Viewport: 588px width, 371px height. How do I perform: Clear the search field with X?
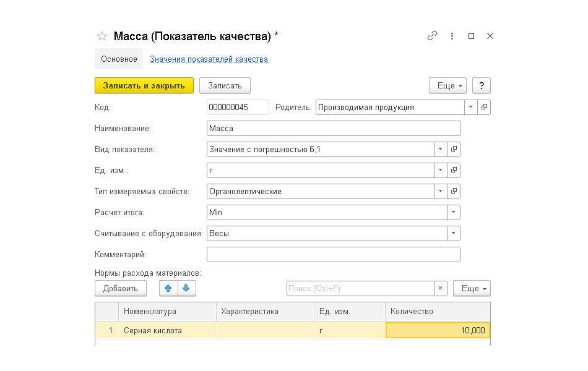tap(440, 288)
